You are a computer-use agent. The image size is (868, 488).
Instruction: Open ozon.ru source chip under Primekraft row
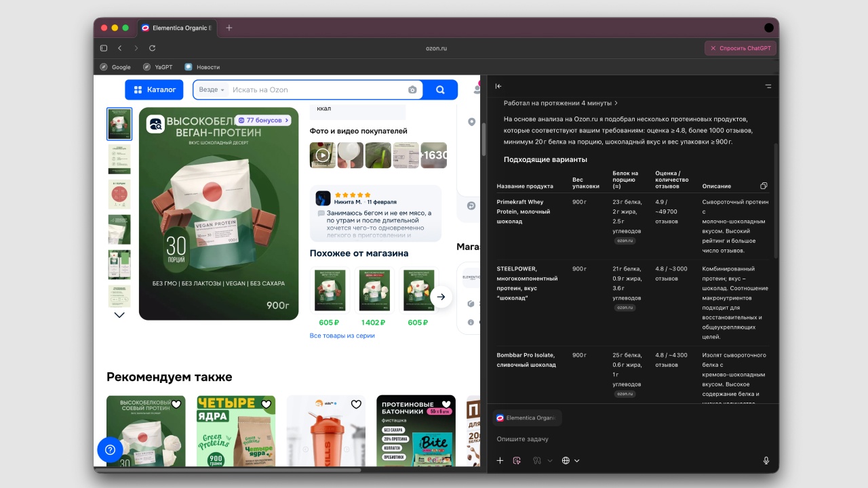[625, 241]
